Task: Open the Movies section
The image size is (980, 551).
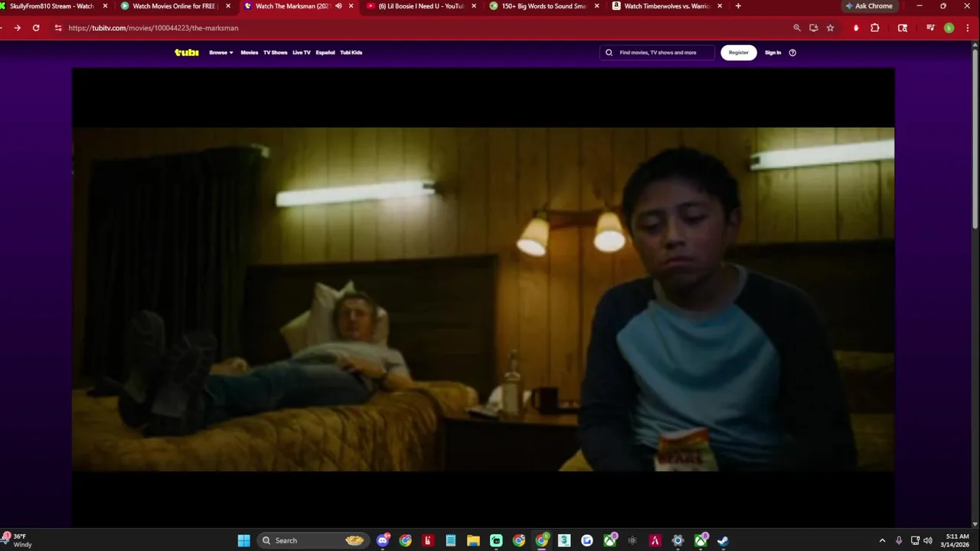Action: tap(250, 53)
